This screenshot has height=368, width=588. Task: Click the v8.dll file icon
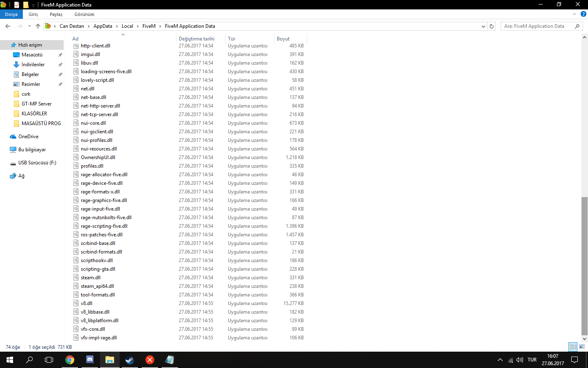coord(76,303)
